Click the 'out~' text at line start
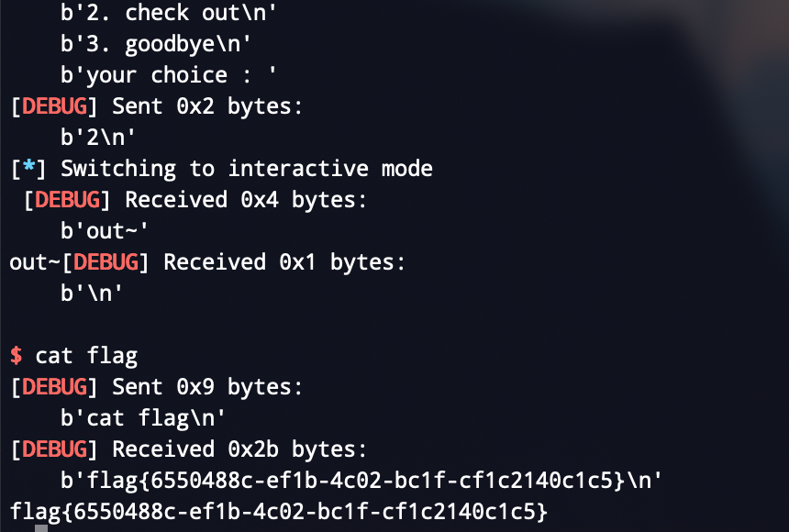Viewport: 789px width, 532px height. (x=35, y=262)
